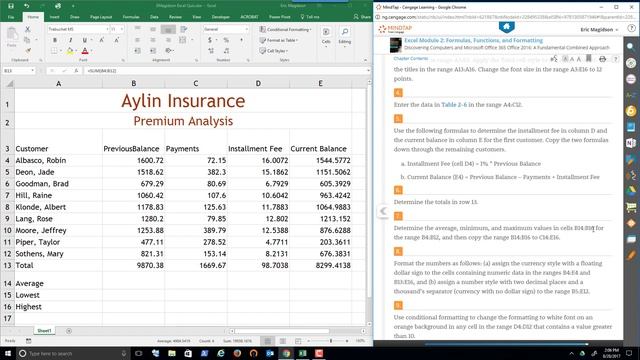Center align the cell contents

(x=153, y=40)
